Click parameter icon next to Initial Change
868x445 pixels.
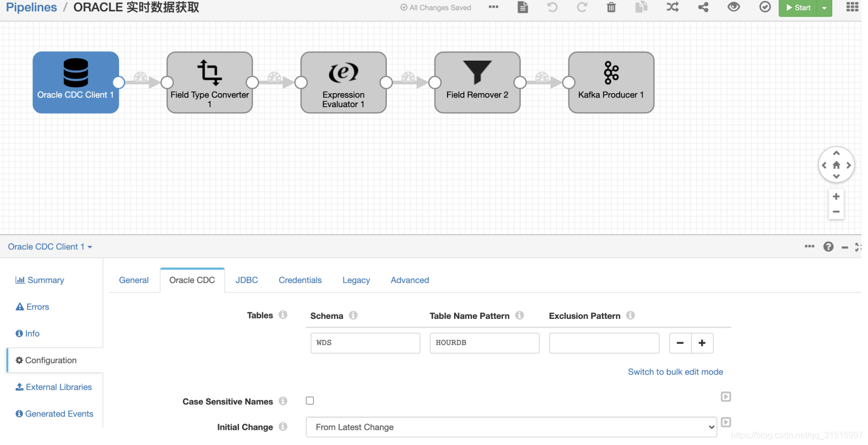coord(726,422)
